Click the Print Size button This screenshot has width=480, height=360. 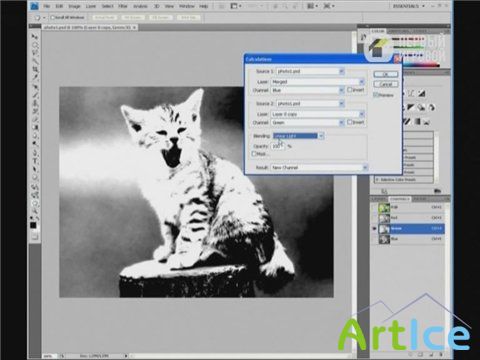coord(189,17)
